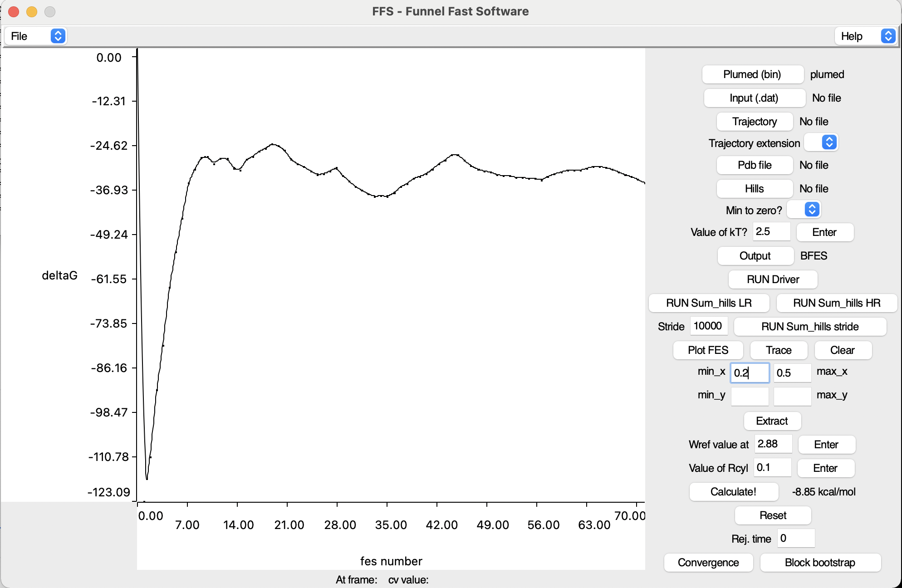Screen dimensions: 902x588
Task: Clear the plot with Clear button
Action: pyautogui.click(x=842, y=350)
